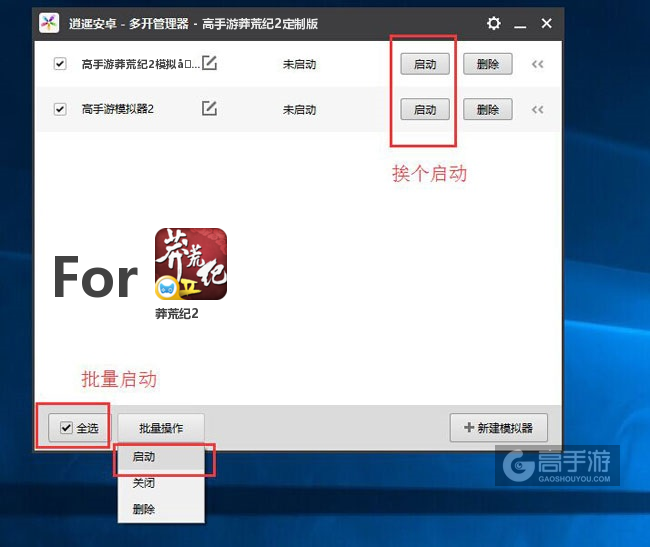The height and width of the screenshot is (547, 650).
Task: Delete the first emulator via 删除
Action: tap(488, 64)
